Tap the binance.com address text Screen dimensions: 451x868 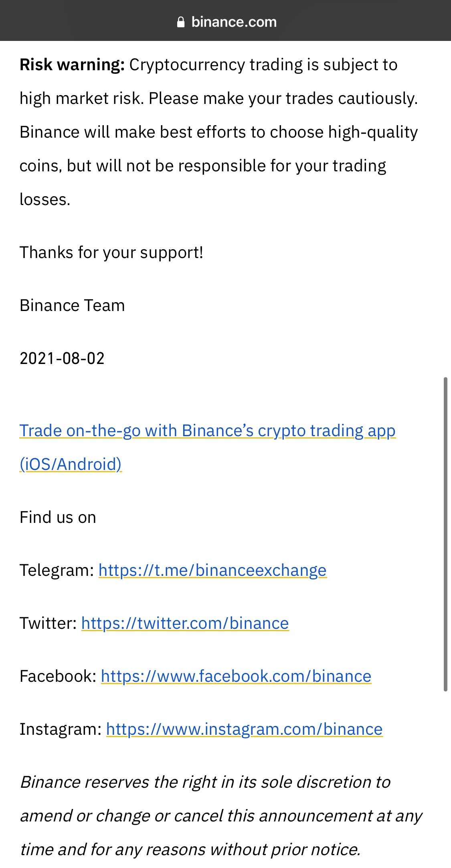234,22
